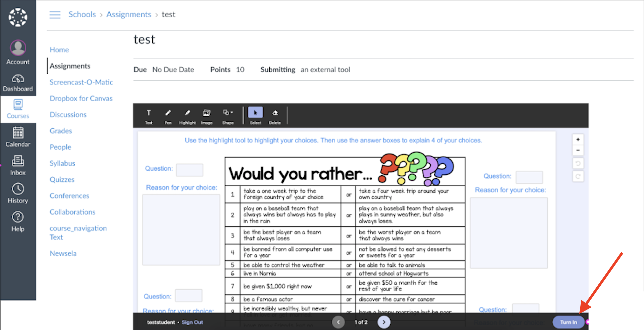Open the Canvas logo home icon
This screenshot has height=330, width=644.
click(18, 17)
